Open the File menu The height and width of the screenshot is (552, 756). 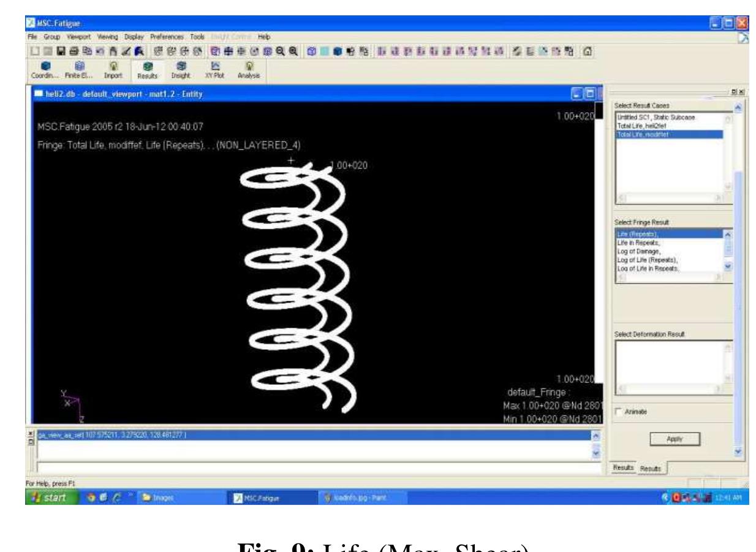click(x=34, y=38)
